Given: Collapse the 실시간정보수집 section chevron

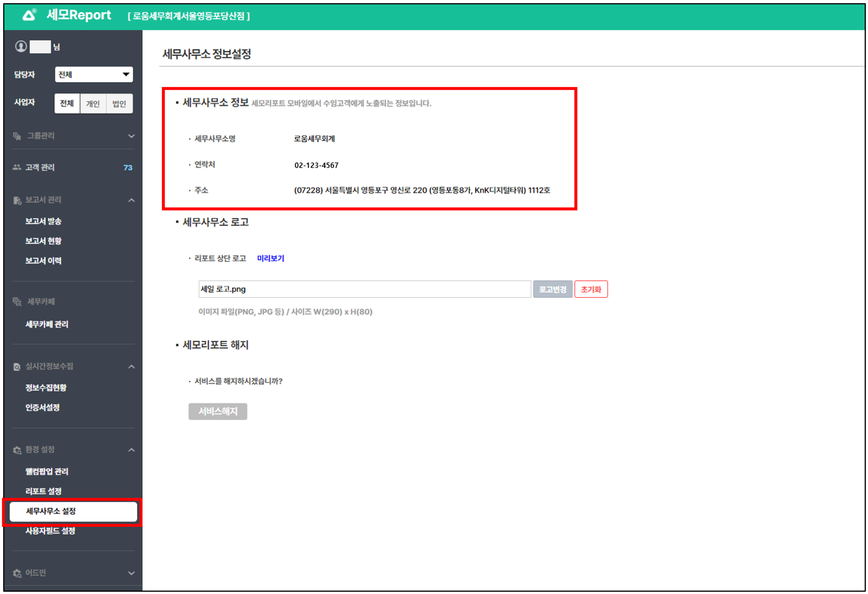Looking at the screenshot, I should pyautogui.click(x=131, y=367).
